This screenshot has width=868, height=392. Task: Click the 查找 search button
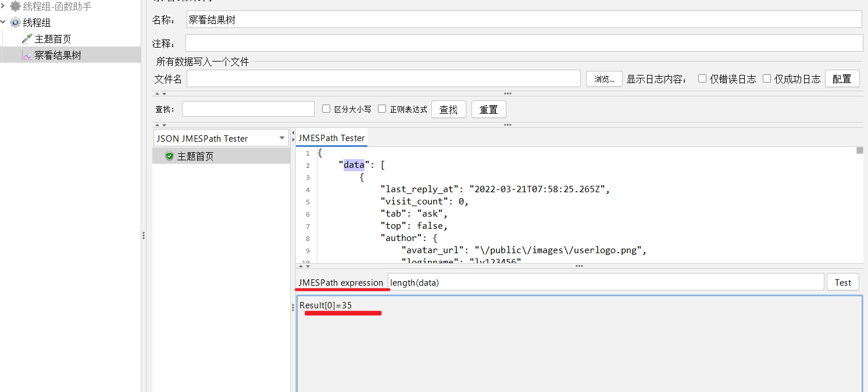click(x=448, y=109)
